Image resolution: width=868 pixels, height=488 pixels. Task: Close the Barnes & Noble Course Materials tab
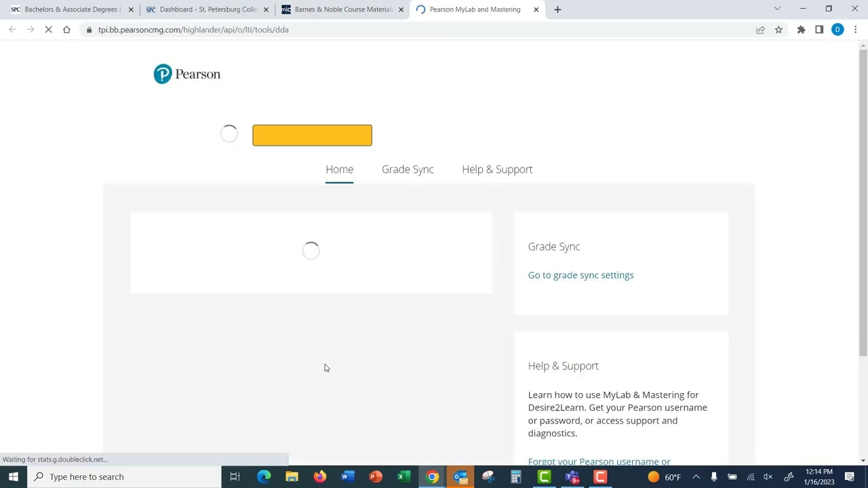[x=401, y=9]
